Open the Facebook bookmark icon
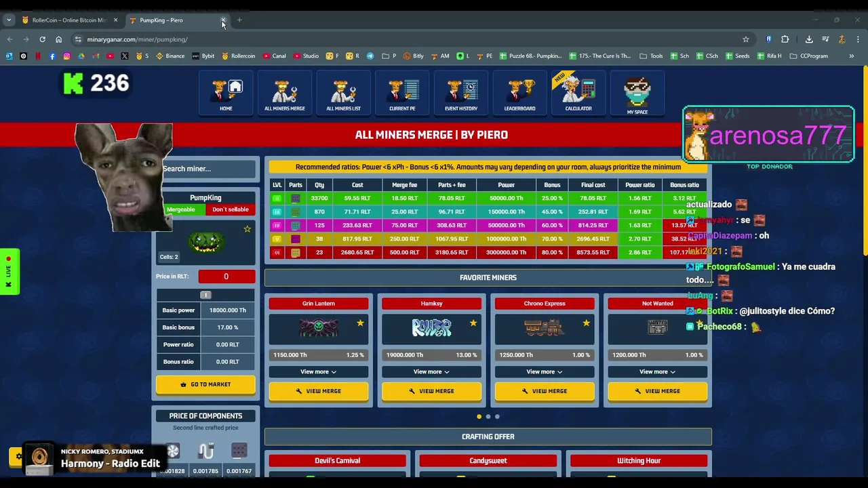The height and width of the screenshot is (488, 868). 52,56
